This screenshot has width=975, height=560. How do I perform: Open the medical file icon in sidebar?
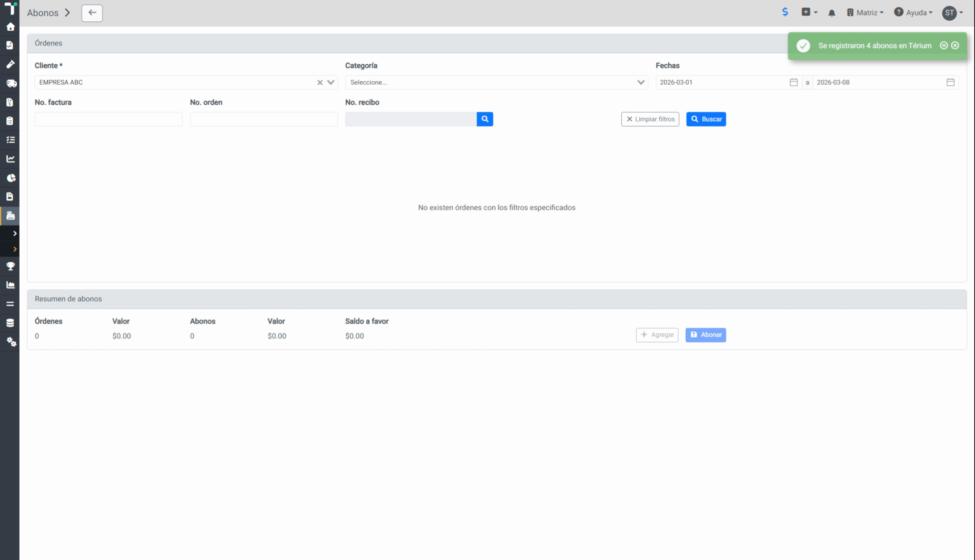[10, 45]
